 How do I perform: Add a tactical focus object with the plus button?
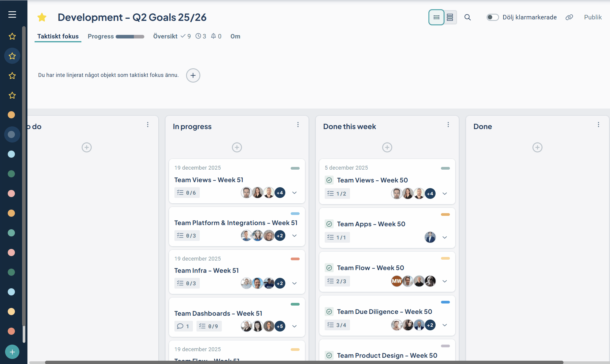193,75
